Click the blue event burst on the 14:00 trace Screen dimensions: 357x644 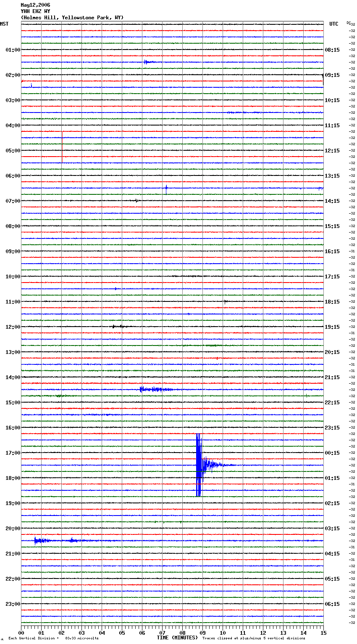[156, 390]
